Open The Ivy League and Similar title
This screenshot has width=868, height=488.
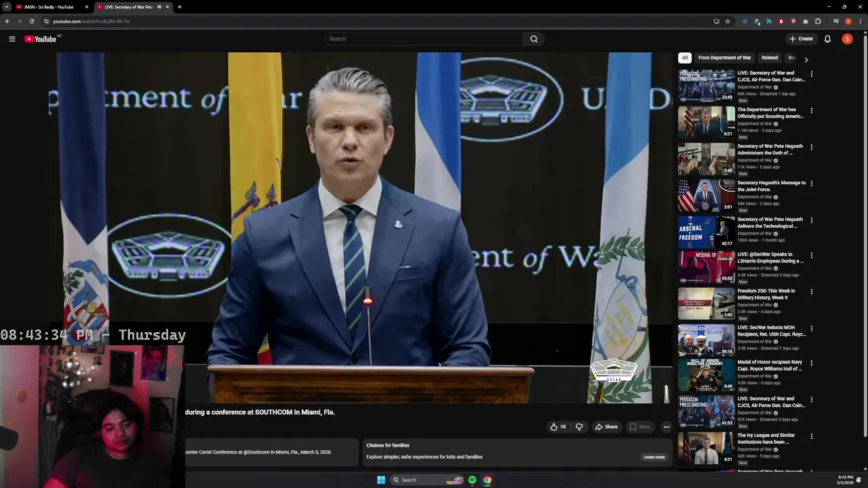click(766, 439)
